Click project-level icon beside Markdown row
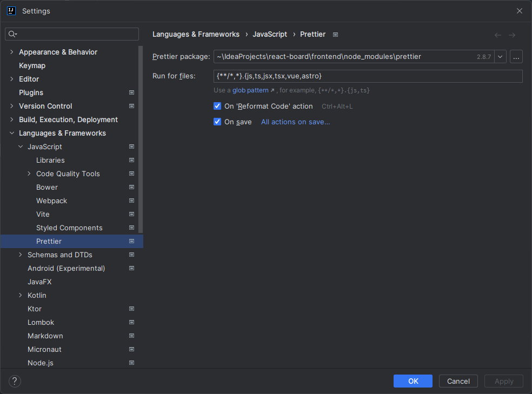Image resolution: width=532 pixels, height=394 pixels. 131,336
